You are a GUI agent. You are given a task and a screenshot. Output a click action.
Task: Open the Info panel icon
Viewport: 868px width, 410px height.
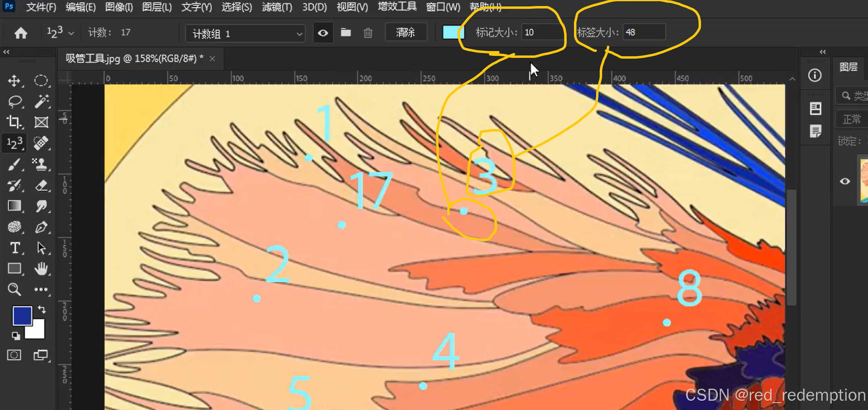coord(815,75)
